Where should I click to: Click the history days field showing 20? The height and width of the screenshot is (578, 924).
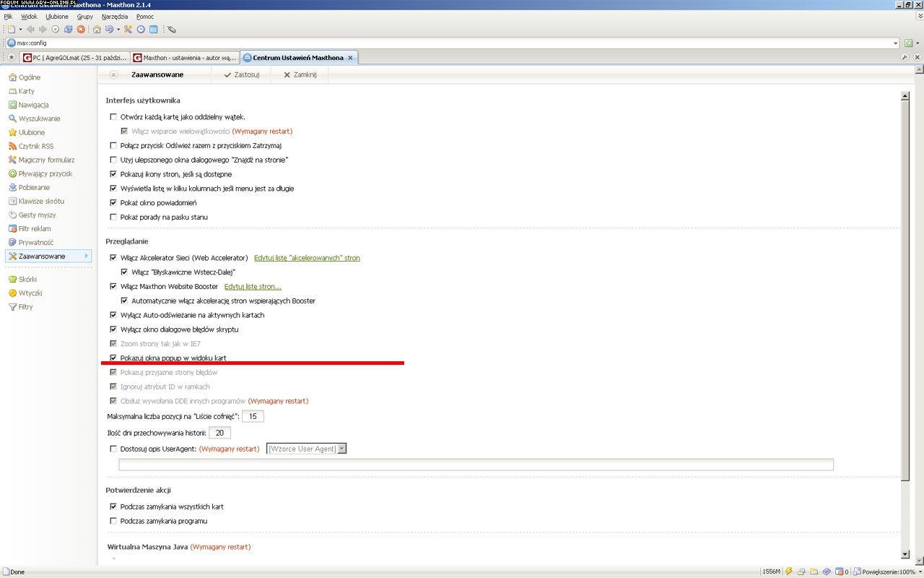coord(219,433)
